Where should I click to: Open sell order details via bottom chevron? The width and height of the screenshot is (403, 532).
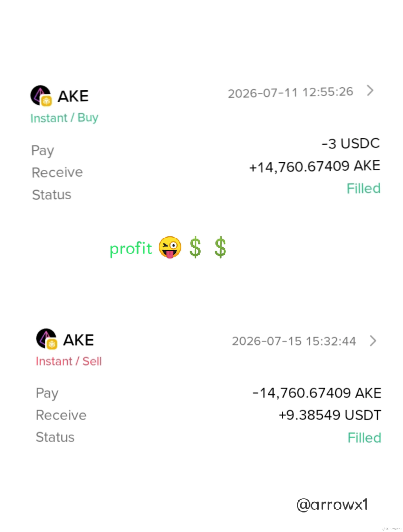pos(373,341)
